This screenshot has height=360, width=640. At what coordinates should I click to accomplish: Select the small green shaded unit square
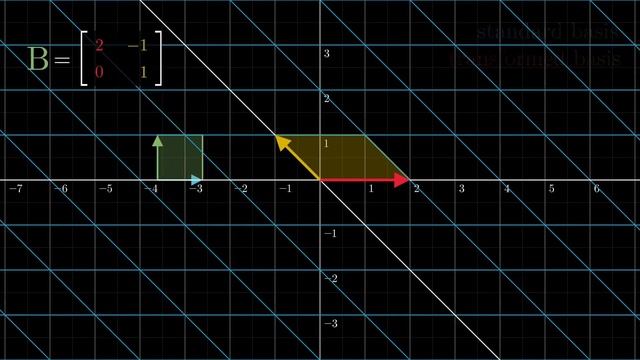click(180, 158)
